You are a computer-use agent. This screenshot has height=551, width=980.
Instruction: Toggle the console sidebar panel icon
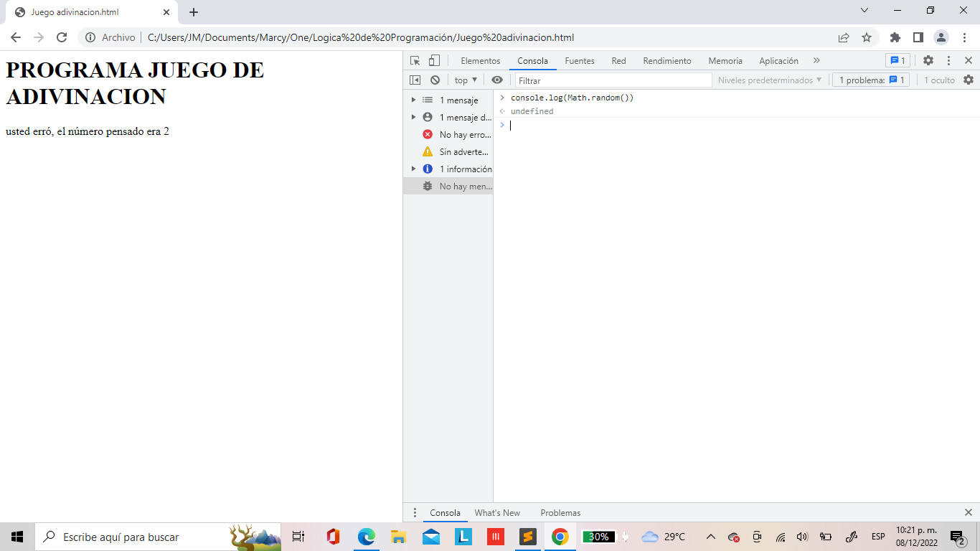[x=415, y=80]
